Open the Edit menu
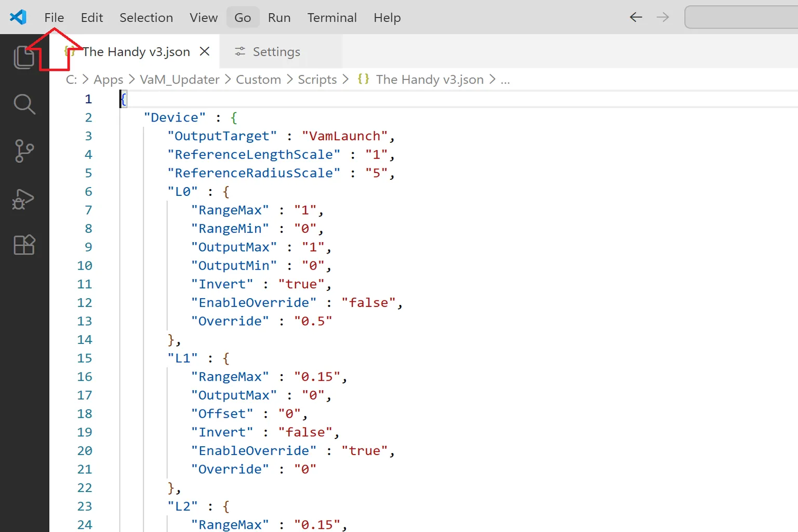The width and height of the screenshot is (798, 532). (x=92, y=18)
